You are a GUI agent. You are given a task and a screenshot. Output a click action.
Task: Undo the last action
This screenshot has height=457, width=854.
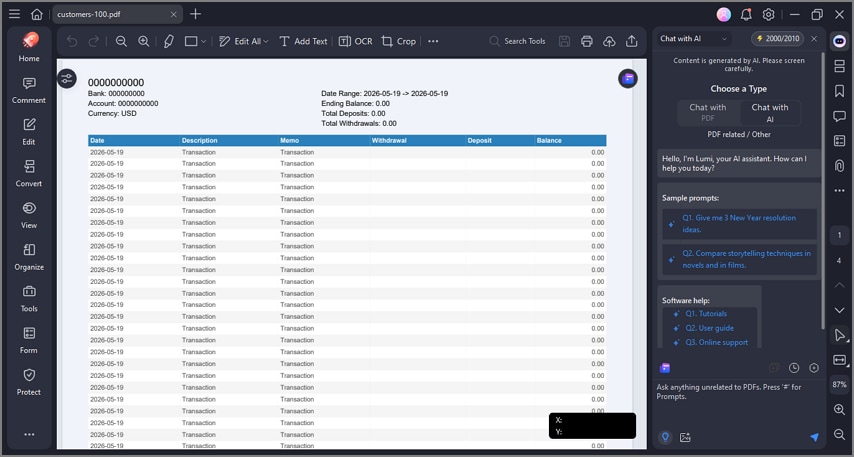[72, 41]
